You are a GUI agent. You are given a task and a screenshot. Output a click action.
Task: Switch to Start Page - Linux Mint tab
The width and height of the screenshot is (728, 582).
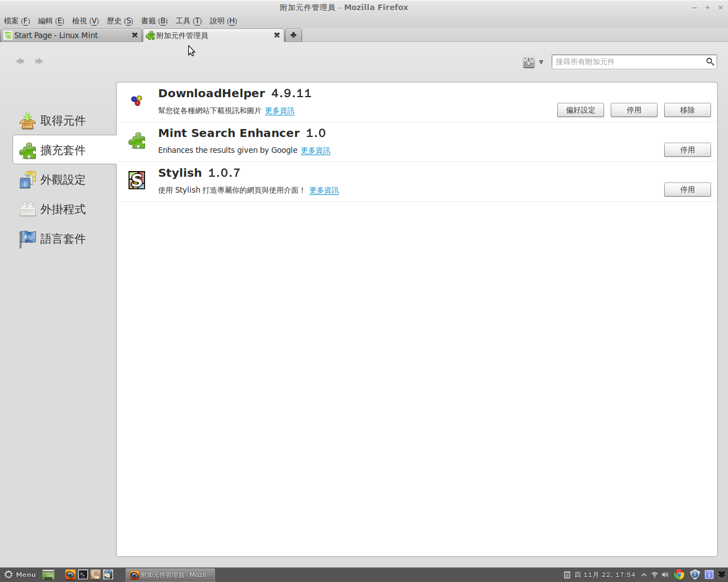71,35
